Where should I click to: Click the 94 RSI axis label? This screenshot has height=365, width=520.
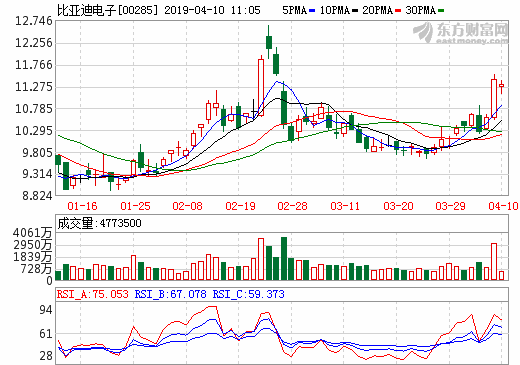46,310
